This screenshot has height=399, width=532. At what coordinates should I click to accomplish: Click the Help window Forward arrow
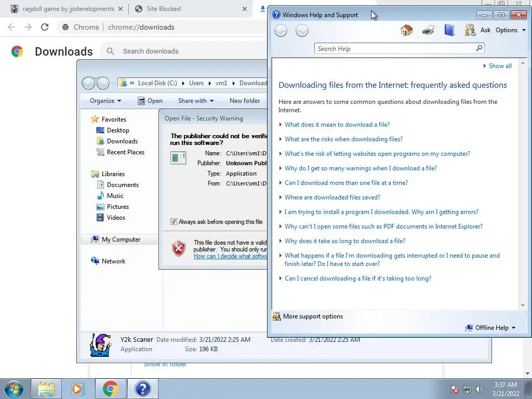pyautogui.click(x=302, y=31)
